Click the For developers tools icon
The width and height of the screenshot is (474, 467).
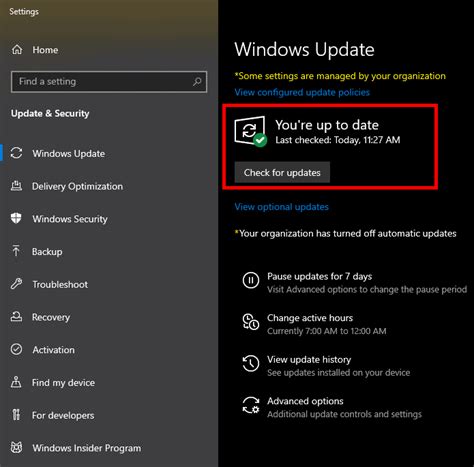click(16, 415)
